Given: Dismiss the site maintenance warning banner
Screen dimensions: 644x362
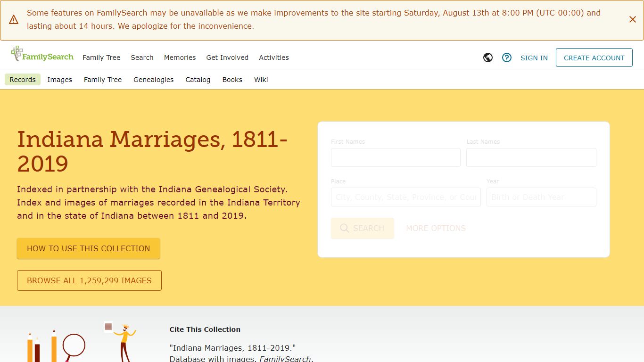Looking at the screenshot, I should click(x=633, y=19).
